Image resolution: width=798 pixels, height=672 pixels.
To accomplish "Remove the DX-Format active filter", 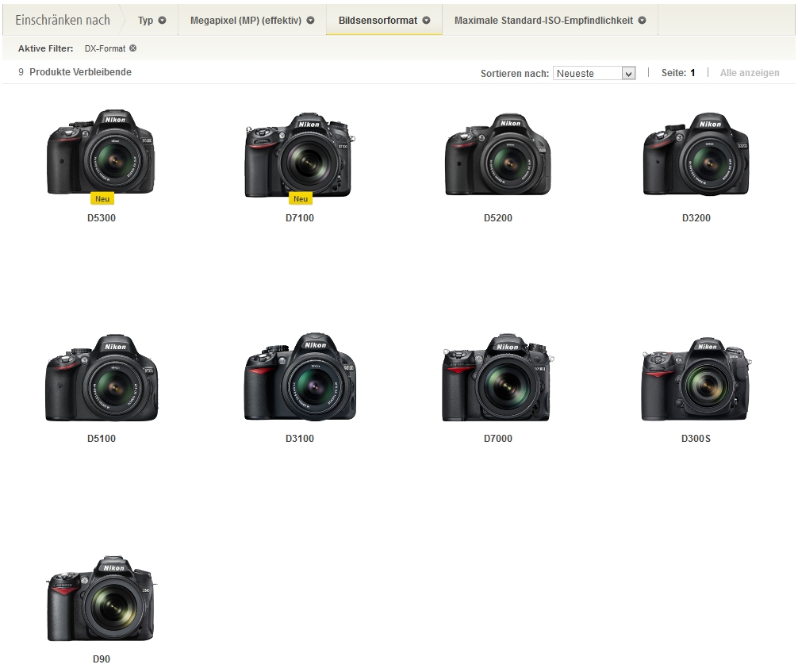I will (x=132, y=48).
